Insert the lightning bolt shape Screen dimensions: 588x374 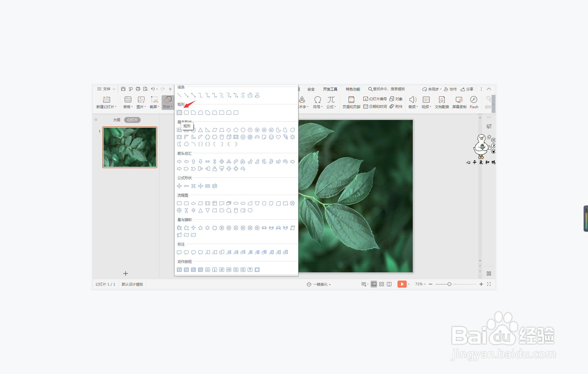[285, 137]
